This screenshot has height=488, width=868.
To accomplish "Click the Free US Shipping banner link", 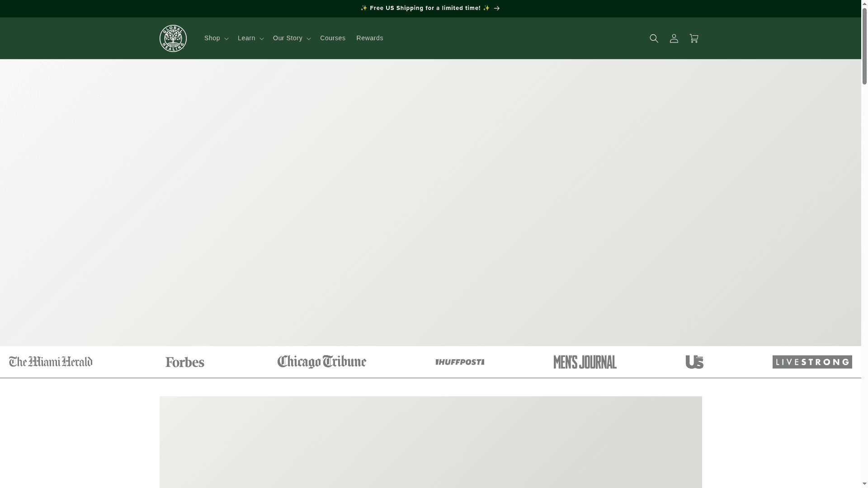I will (424, 8).
